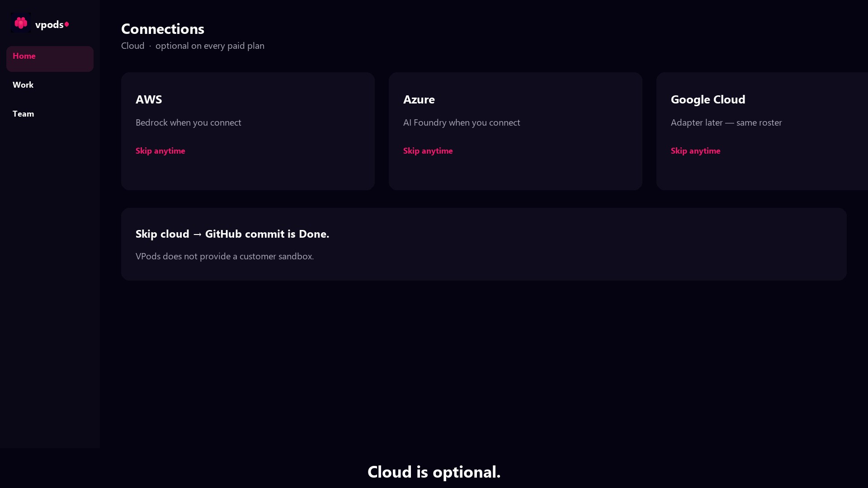Click 'Adapter later — same roster' text

(726, 122)
